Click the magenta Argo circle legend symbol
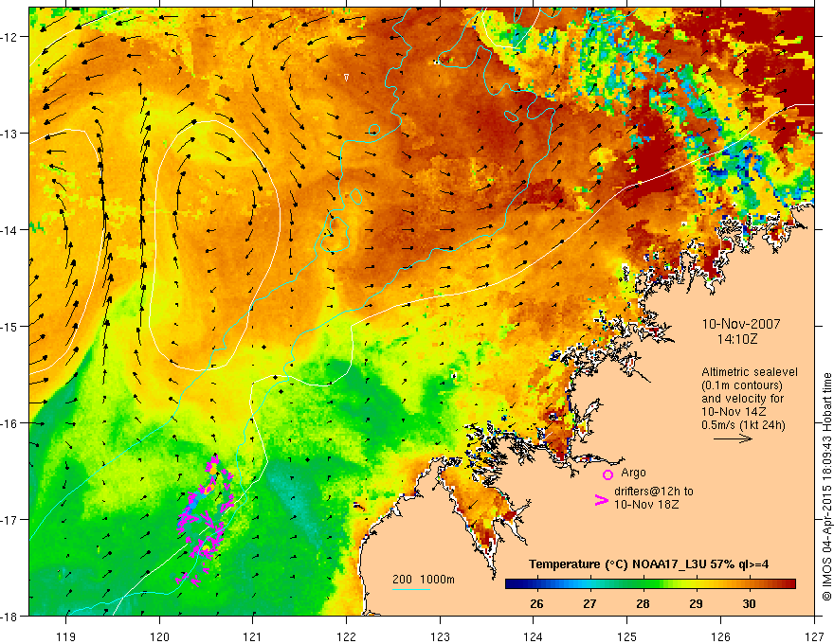Screen dimensions: 834x644 607,474
